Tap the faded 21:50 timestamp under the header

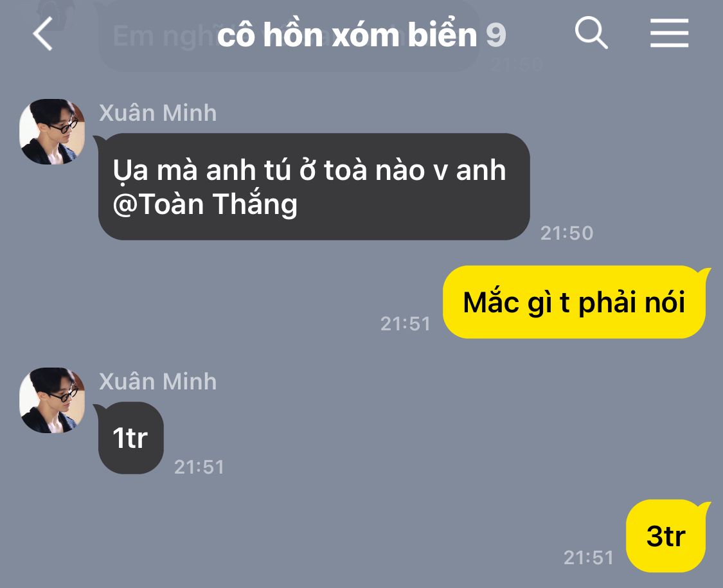click(517, 64)
